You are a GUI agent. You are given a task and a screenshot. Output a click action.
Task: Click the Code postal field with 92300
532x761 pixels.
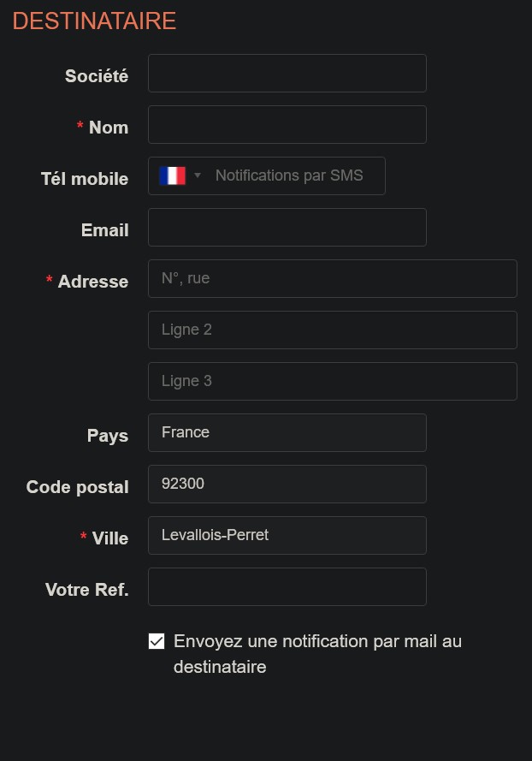287,484
